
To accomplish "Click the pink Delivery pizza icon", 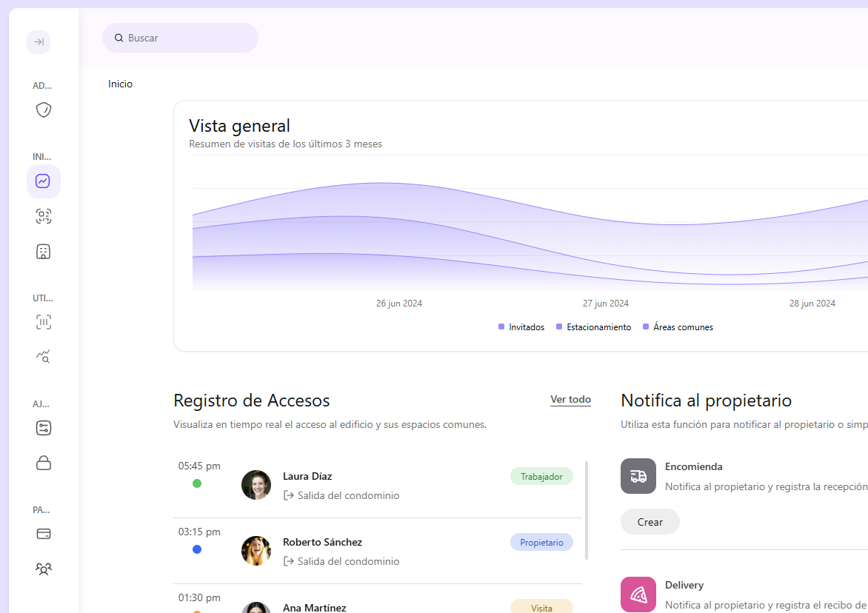I will pyautogui.click(x=638, y=594).
